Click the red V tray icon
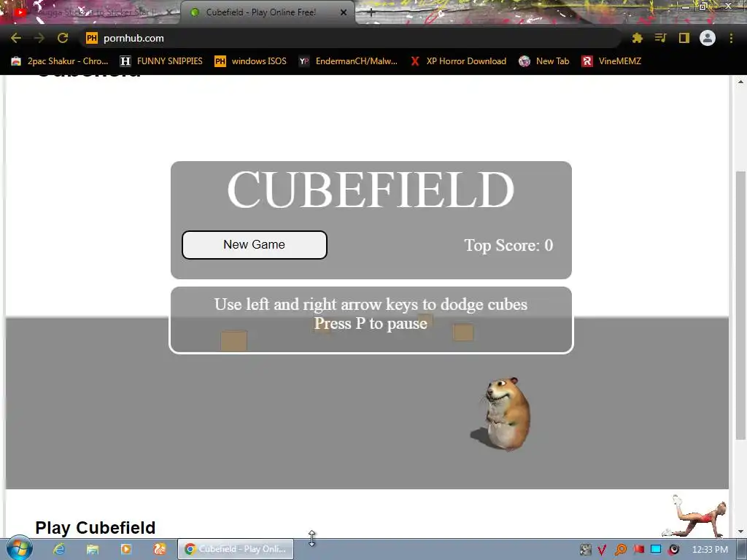 pyautogui.click(x=602, y=550)
